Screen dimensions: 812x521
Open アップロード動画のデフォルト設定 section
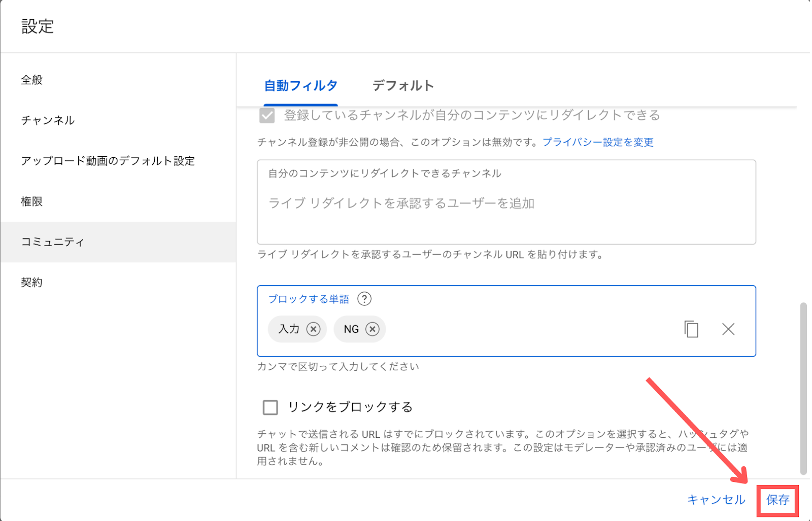click(x=118, y=161)
